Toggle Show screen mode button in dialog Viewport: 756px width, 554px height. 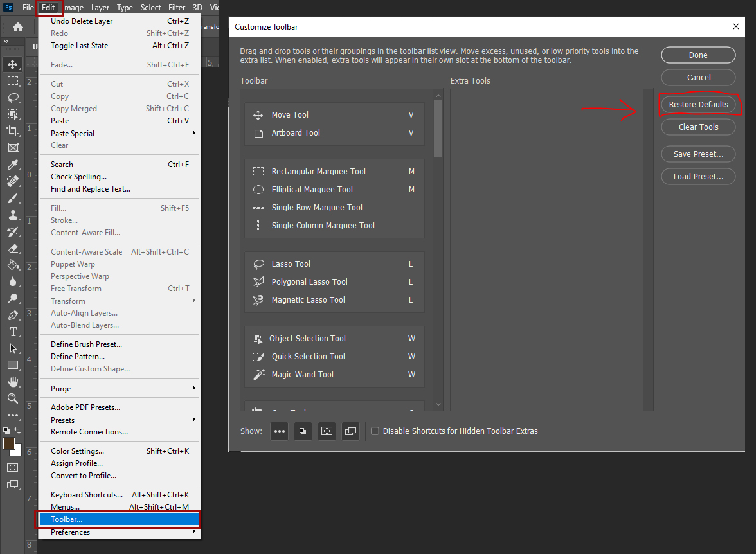350,431
